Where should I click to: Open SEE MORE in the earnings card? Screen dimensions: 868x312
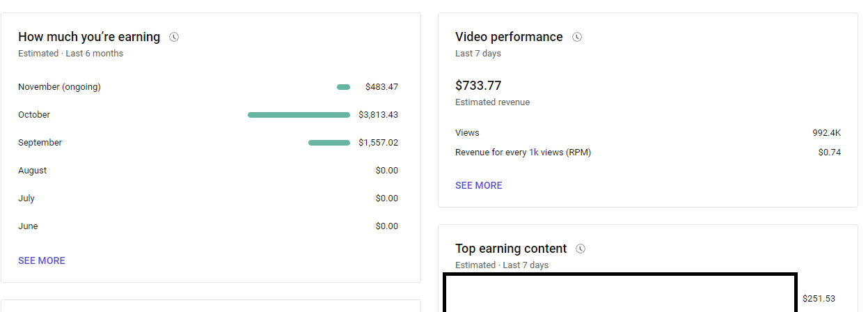42,260
